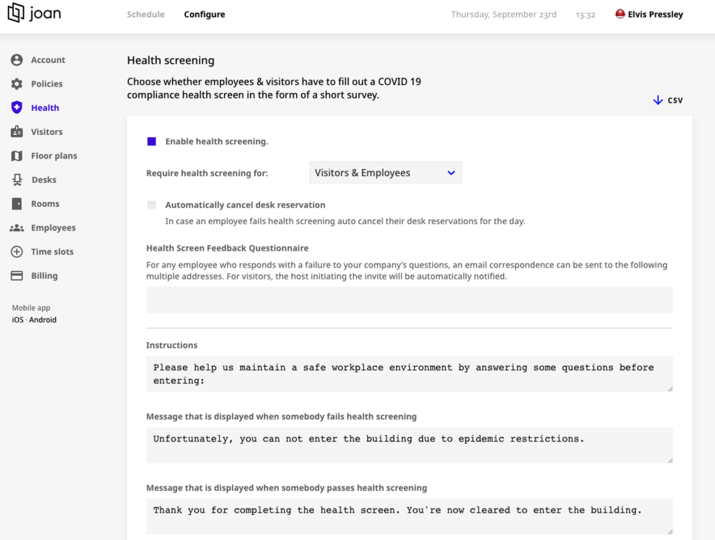Switch to the Schedule tab
Screen dimensions: 715x540
click(145, 14)
